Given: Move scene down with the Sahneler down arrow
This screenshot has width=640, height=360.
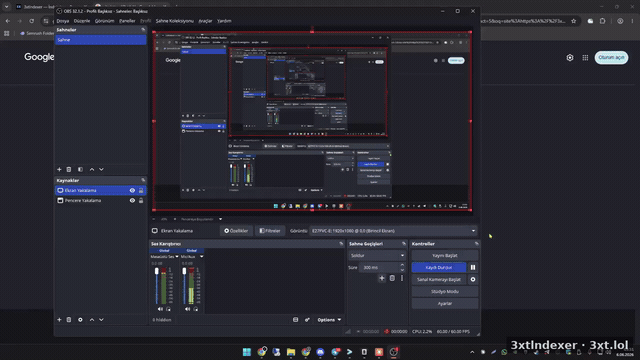Looking at the screenshot, I should click(x=101, y=169).
